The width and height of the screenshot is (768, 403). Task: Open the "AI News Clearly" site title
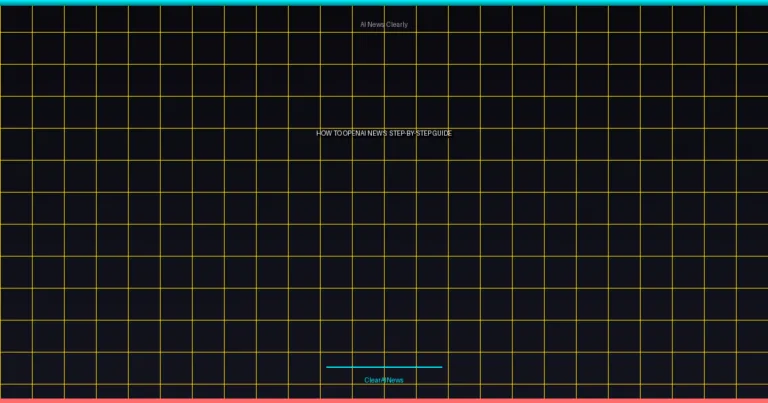pos(384,24)
